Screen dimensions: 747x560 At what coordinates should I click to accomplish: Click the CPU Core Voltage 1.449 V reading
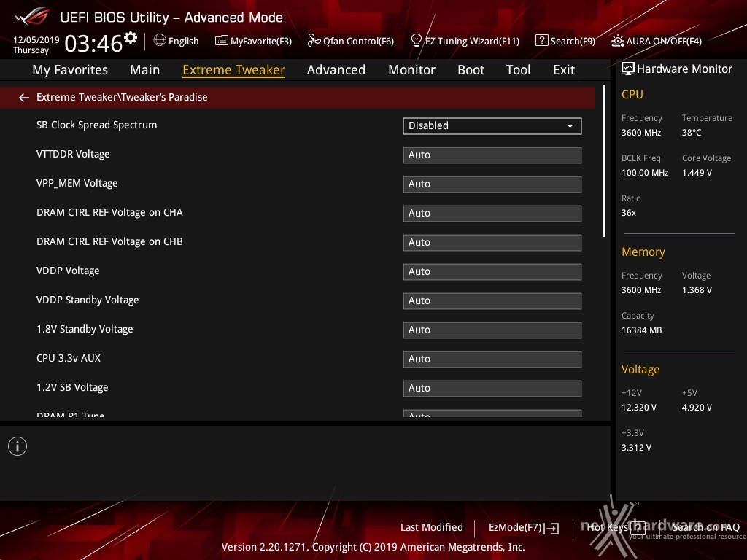coord(697,172)
